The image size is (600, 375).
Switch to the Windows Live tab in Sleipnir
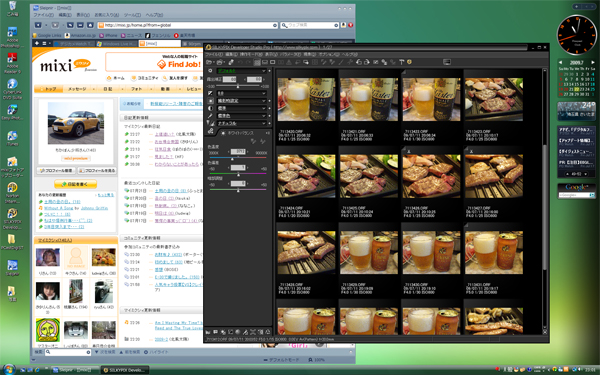click(x=116, y=44)
